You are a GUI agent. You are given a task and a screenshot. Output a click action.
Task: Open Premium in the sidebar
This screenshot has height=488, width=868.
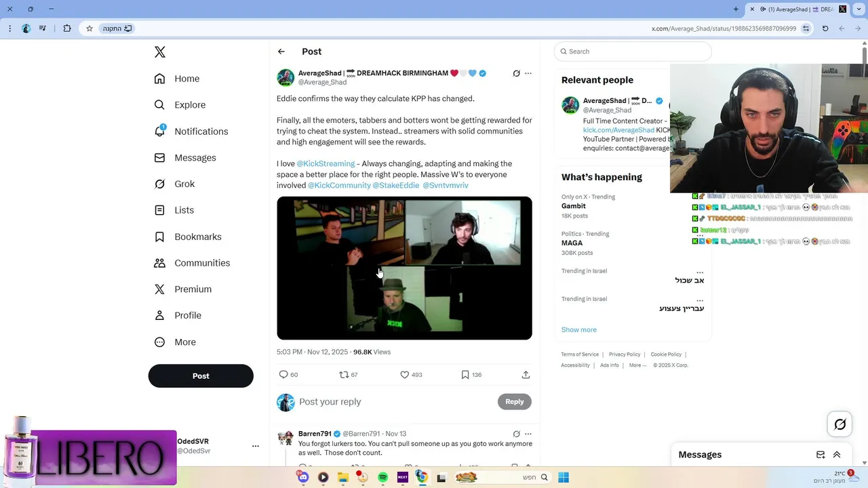point(182,289)
